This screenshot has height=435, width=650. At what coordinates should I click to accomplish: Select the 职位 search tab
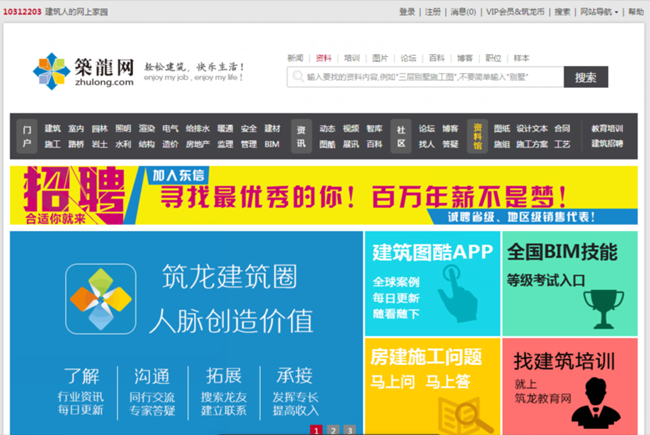(493, 58)
